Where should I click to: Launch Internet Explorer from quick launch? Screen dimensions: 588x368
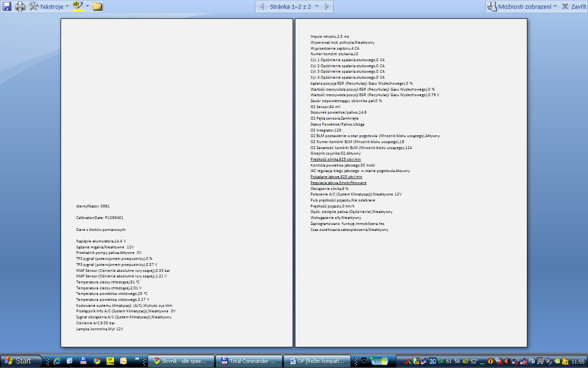pyautogui.click(x=57, y=361)
